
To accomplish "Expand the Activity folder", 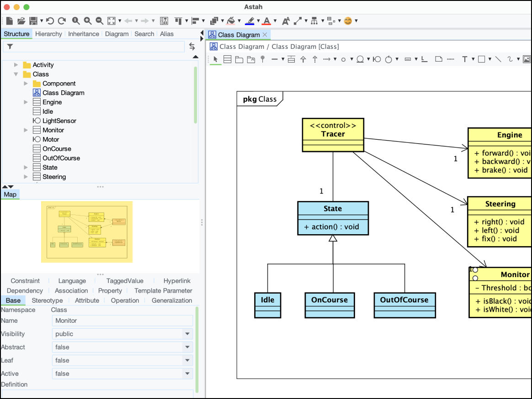I will coord(16,65).
